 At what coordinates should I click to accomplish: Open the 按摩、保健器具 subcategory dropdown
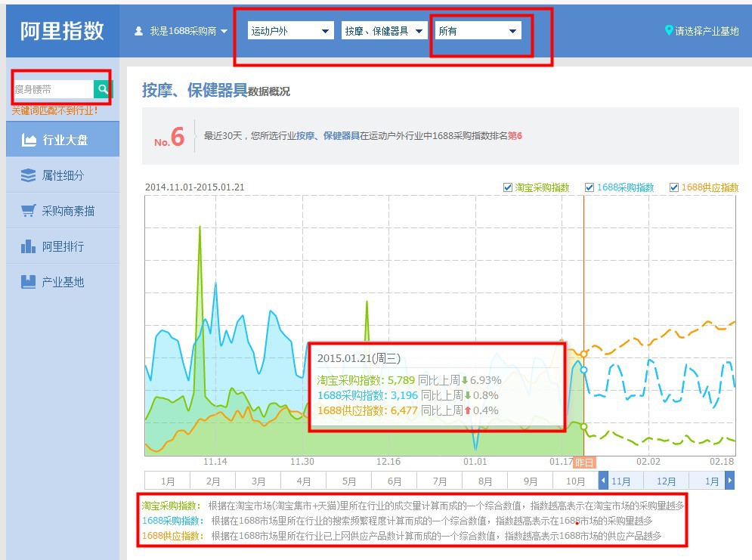[x=384, y=31]
